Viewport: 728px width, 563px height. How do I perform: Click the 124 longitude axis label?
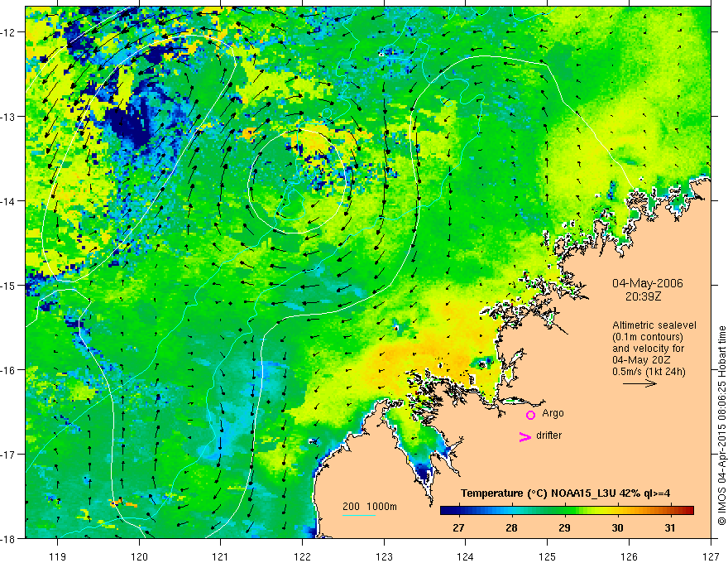pyautogui.click(x=466, y=556)
